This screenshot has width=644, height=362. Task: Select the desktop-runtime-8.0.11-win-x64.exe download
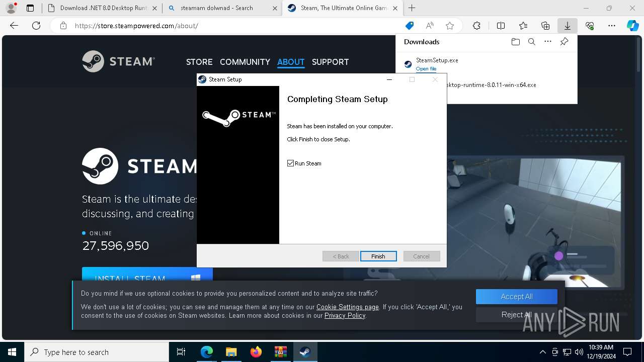491,85
